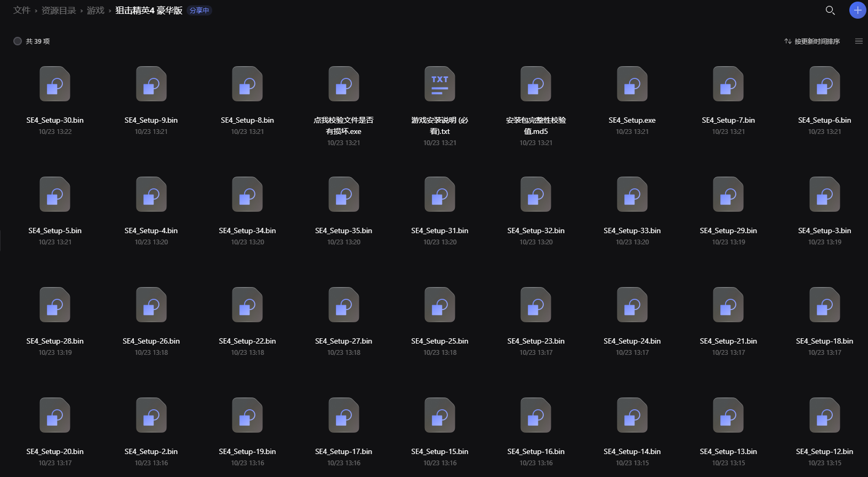
Task: Click the SE4_Setup-14.bin file name
Action: [632, 451]
